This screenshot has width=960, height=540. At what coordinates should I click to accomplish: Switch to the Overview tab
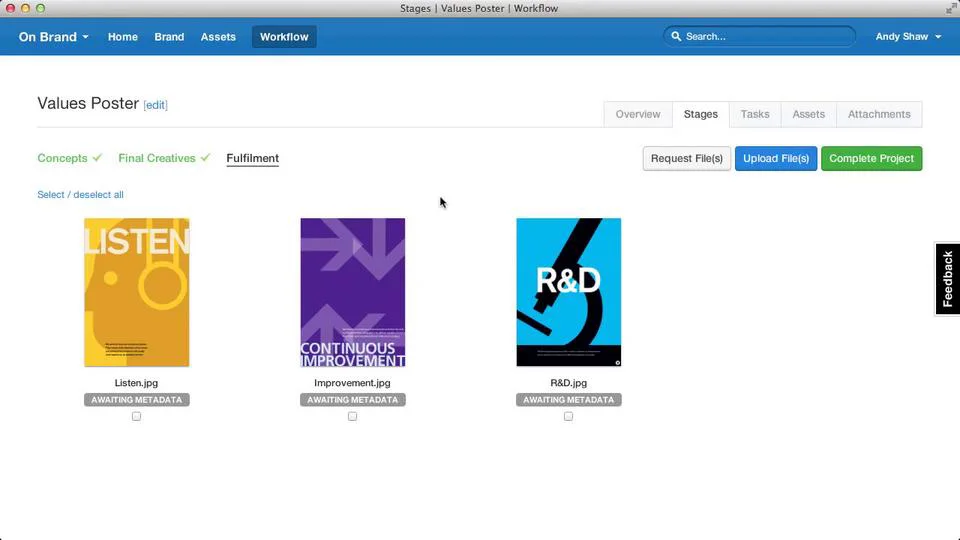point(638,114)
